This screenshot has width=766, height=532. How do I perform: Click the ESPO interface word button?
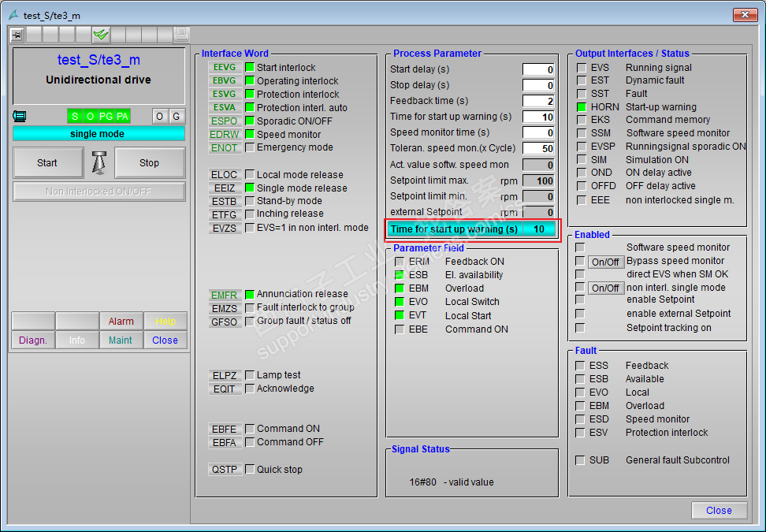(225, 121)
